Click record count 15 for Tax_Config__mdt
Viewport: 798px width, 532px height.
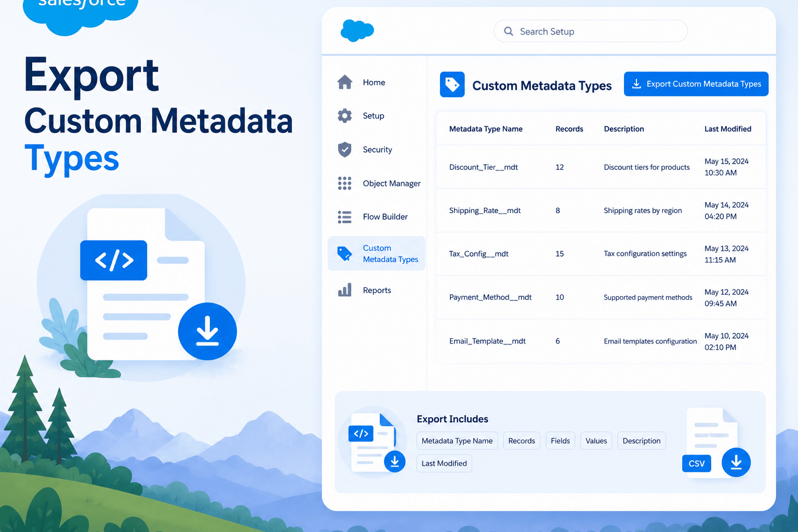point(560,254)
